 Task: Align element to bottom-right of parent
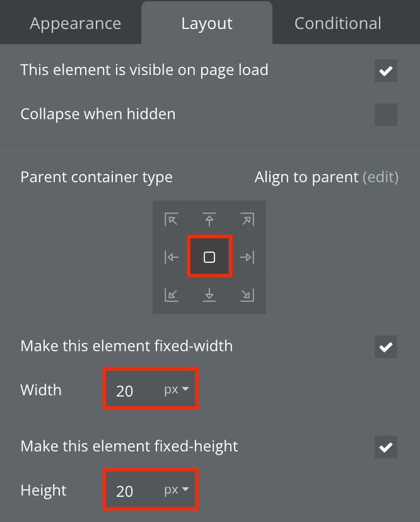coord(247,295)
